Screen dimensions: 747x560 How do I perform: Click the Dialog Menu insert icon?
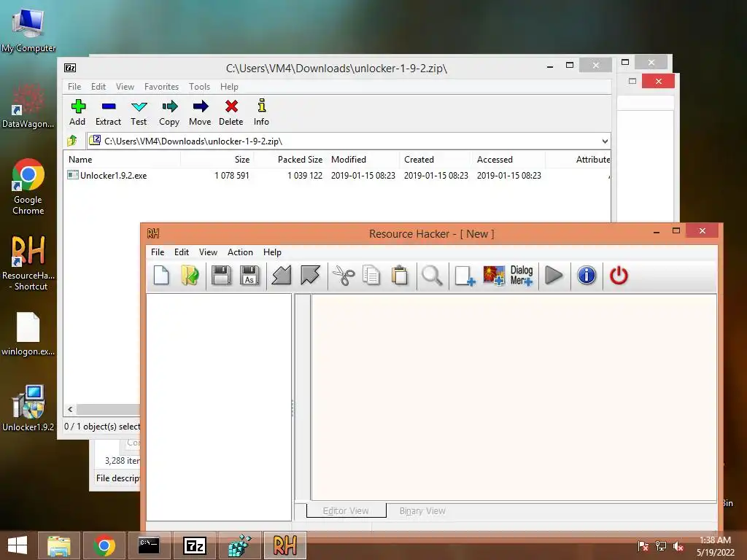(x=522, y=276)
